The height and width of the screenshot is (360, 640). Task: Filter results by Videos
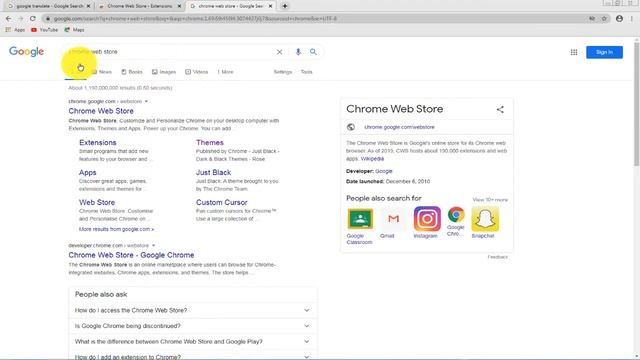[196, 72]
